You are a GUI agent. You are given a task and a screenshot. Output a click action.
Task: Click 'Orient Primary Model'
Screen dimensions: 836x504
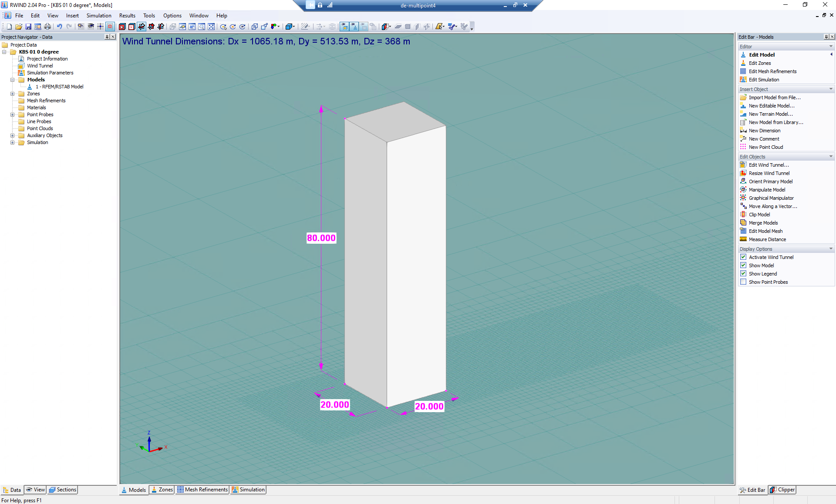point(771,181)
